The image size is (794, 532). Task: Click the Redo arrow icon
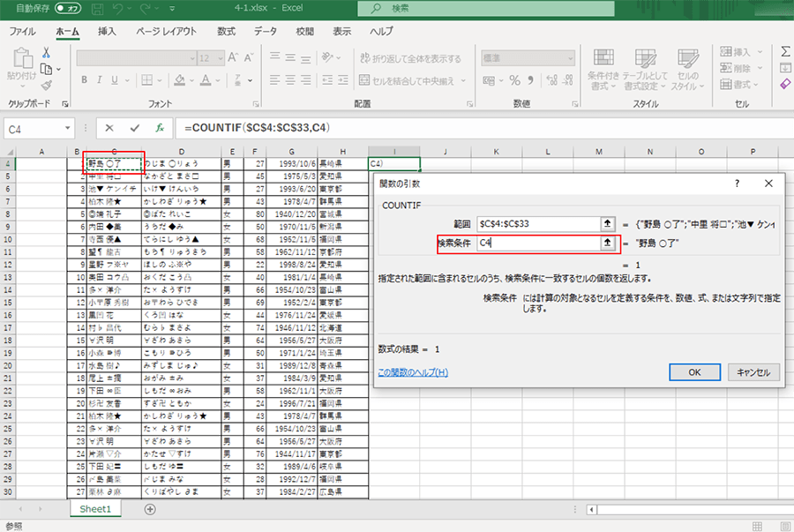pyautogui.click(x=146, y=8)
